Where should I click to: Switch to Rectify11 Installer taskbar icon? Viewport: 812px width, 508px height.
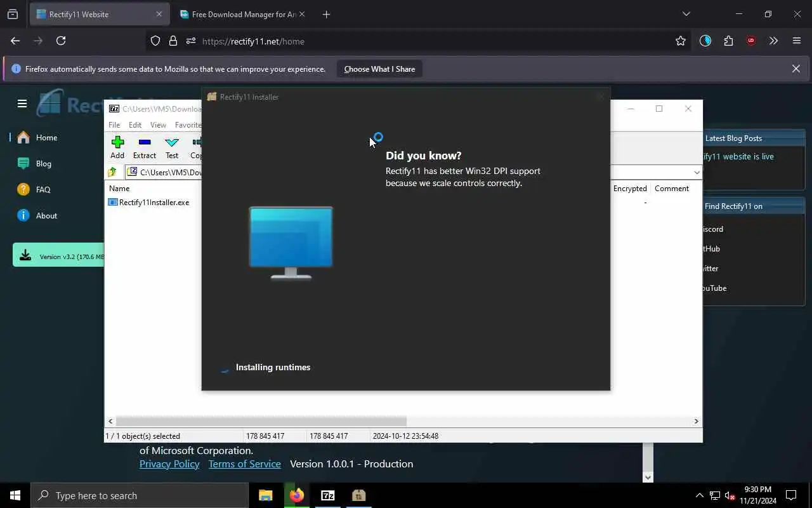click(x=359, y=495)
